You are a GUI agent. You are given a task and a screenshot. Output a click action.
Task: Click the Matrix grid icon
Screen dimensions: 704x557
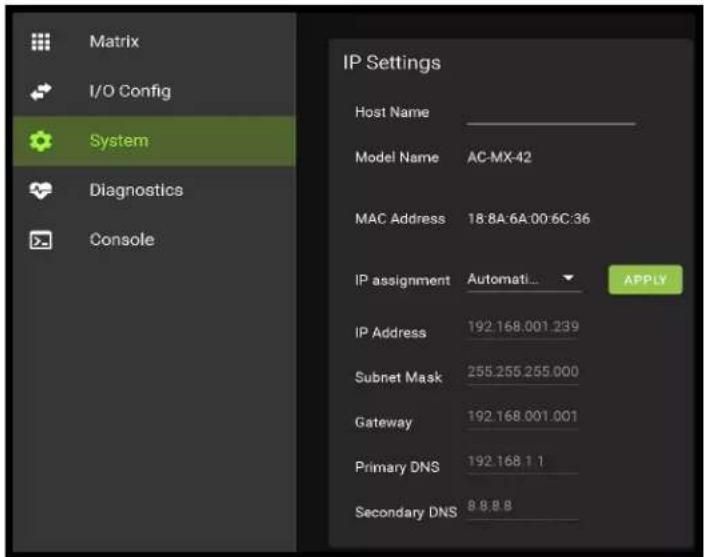[x=40, y=42]
